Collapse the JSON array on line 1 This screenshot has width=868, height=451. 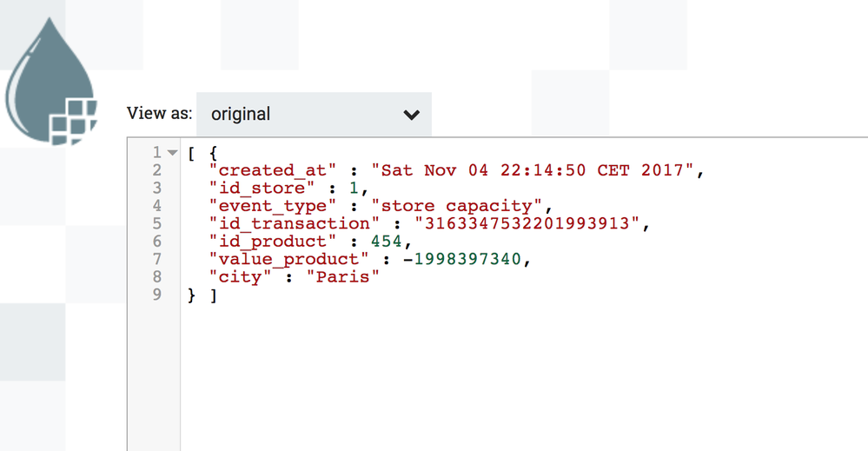coord(172,153)
